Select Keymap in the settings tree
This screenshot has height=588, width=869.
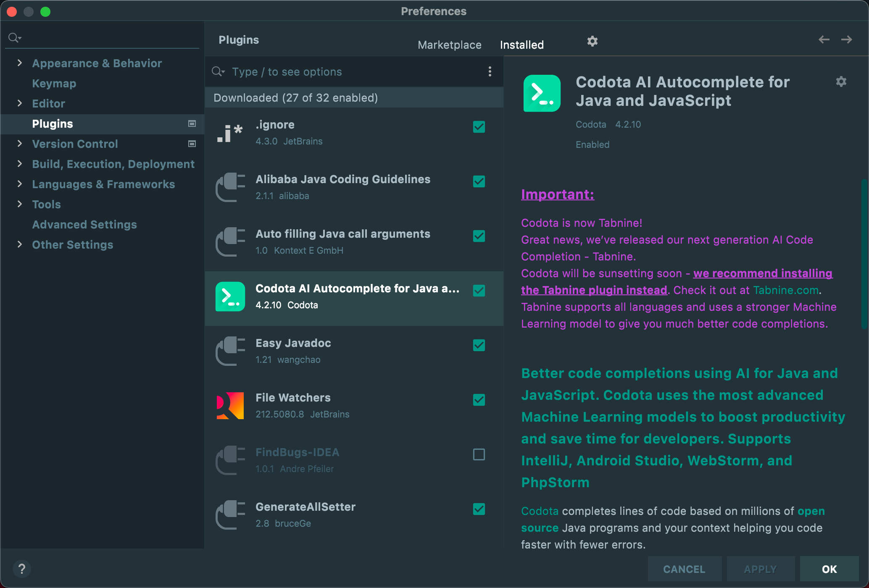[x=54, y=83]
